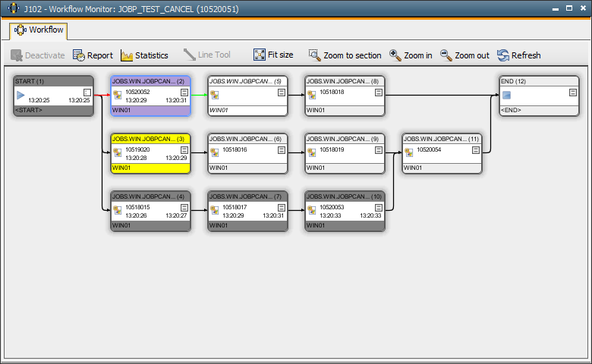Click the START node play icon

point(20,95)
